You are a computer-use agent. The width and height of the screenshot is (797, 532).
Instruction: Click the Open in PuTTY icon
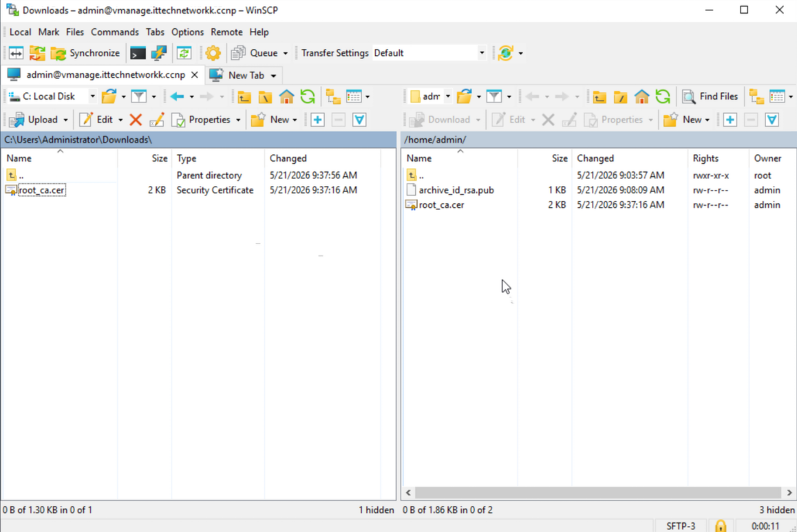pos(159,53)
